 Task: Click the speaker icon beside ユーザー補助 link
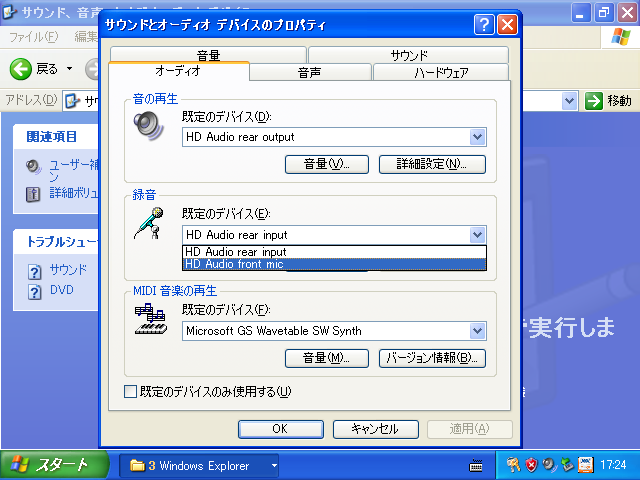point(33,167)
